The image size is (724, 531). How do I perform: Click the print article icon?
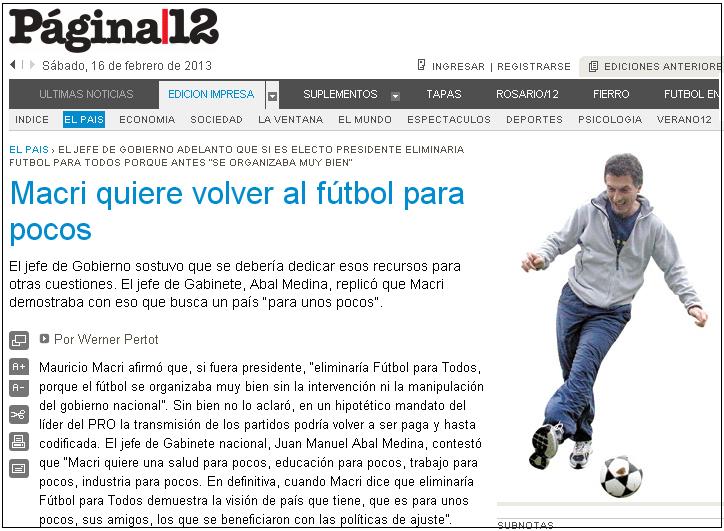[x=19, y=441]
